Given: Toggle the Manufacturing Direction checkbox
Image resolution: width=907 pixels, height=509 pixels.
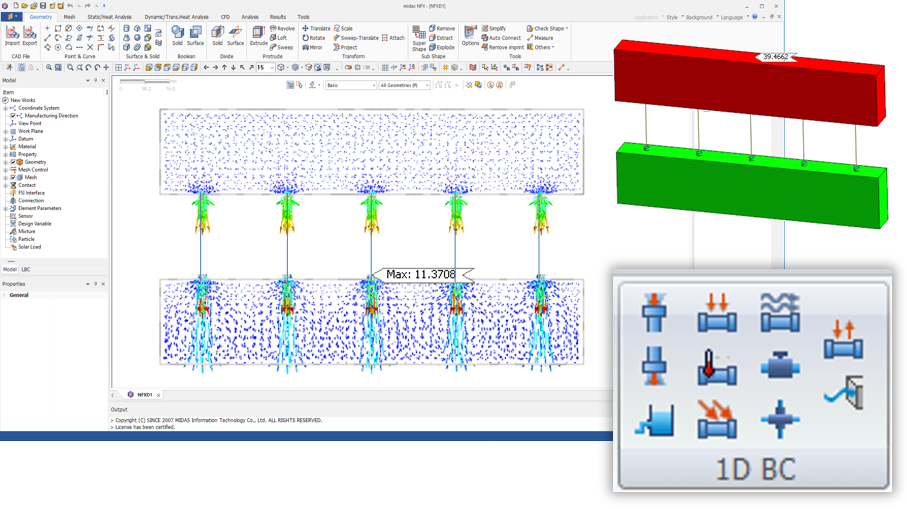Looking at the screenshot, I should [12, 116].
